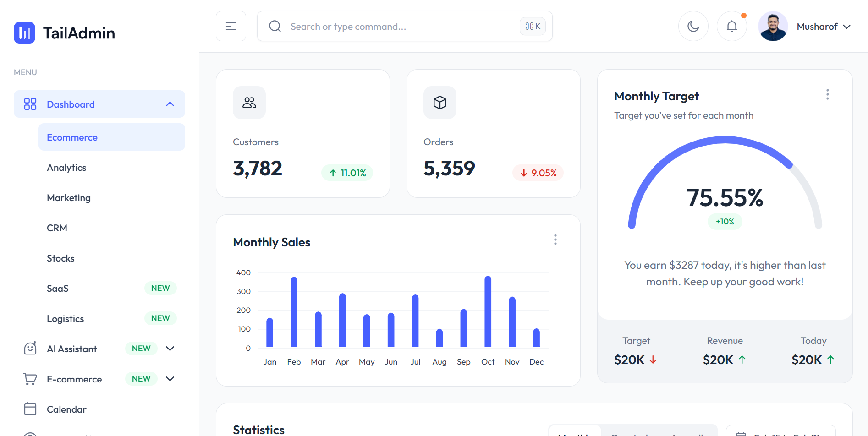Screen dimensions: 868x436
Task: Click the E-commerce cart icon in sidebar
Action: [x=30, y=379]
